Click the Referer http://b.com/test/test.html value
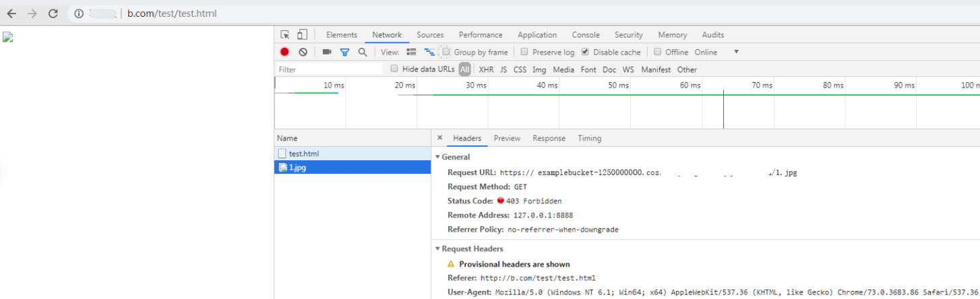Screen dimensions: 980x299 [x=538, y=277]
